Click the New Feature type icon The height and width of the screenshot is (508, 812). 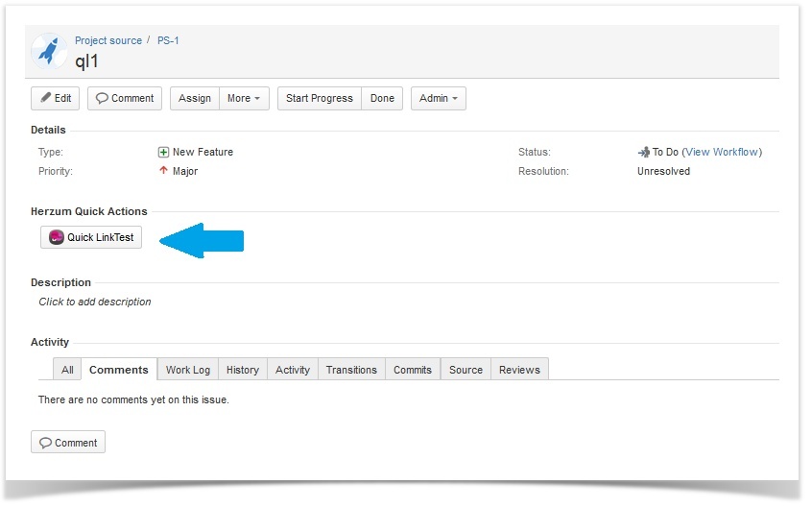(x=163, y=152)
